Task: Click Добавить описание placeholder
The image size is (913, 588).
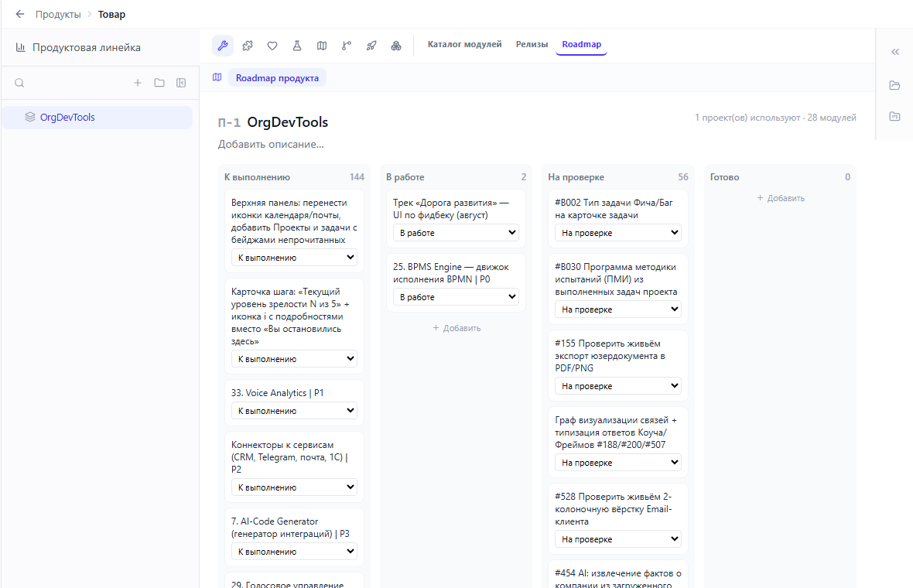Action: click(271, 144)
